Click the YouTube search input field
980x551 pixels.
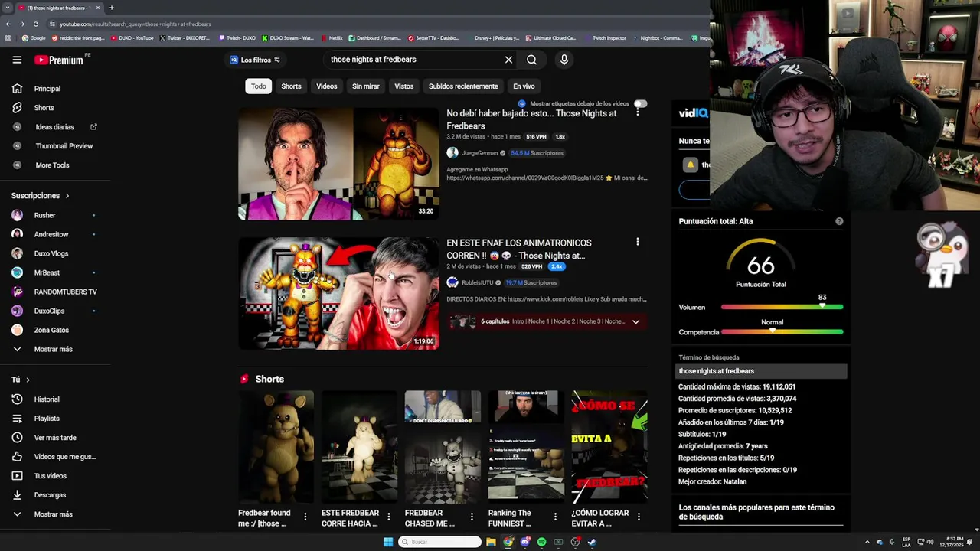coord(413,60)
